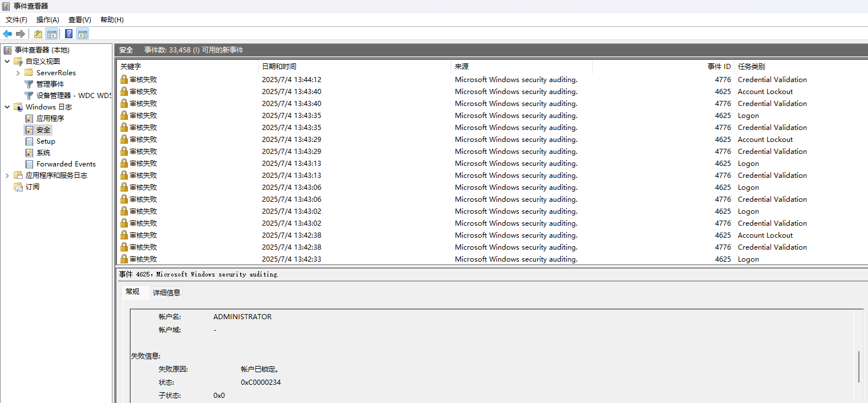868x403 pixels.
Task: Click the 设备管理器 filter funnel icon
Action: pyautogui.click(x=29, y=96)
